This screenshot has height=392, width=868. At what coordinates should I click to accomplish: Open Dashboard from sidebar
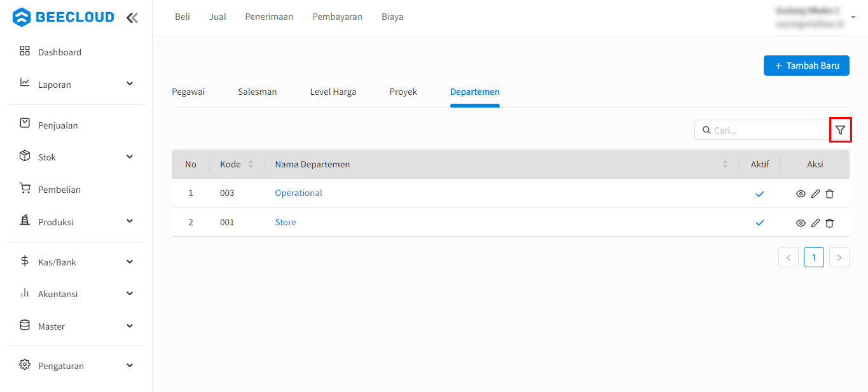(60, 52)
